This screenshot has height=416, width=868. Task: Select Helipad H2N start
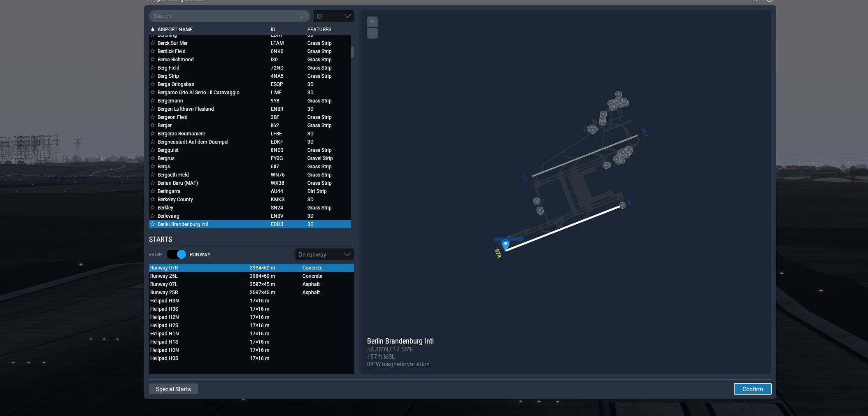tap(251, 317)
